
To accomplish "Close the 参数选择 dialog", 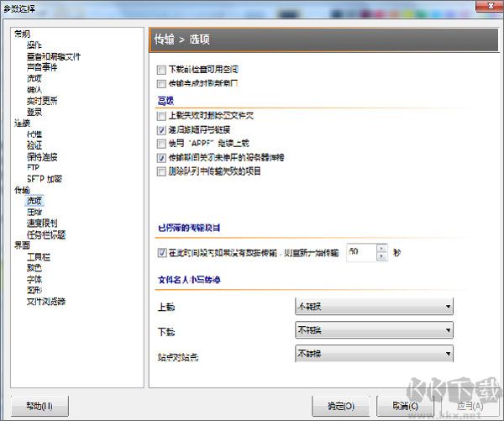I will tap(491, 6).
